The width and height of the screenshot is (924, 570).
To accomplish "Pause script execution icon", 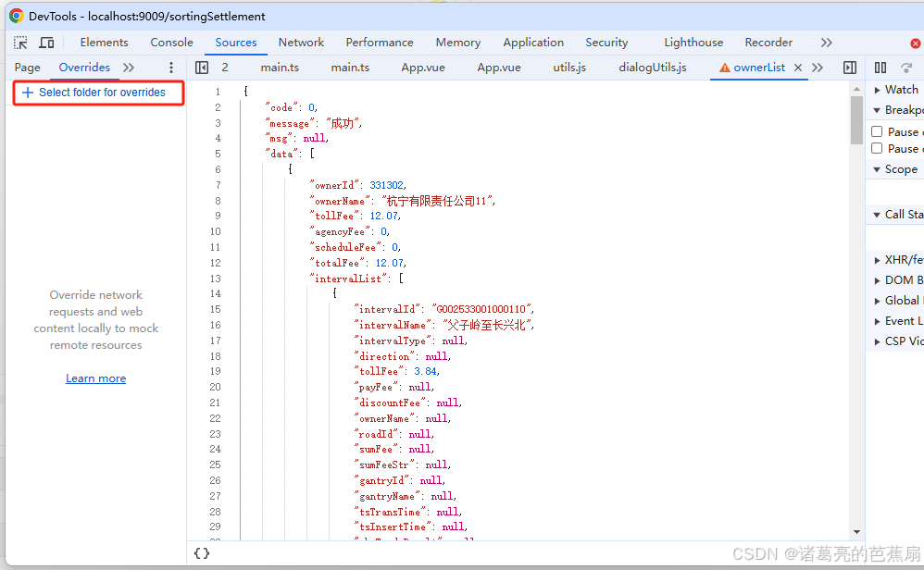I will [880, 68].
